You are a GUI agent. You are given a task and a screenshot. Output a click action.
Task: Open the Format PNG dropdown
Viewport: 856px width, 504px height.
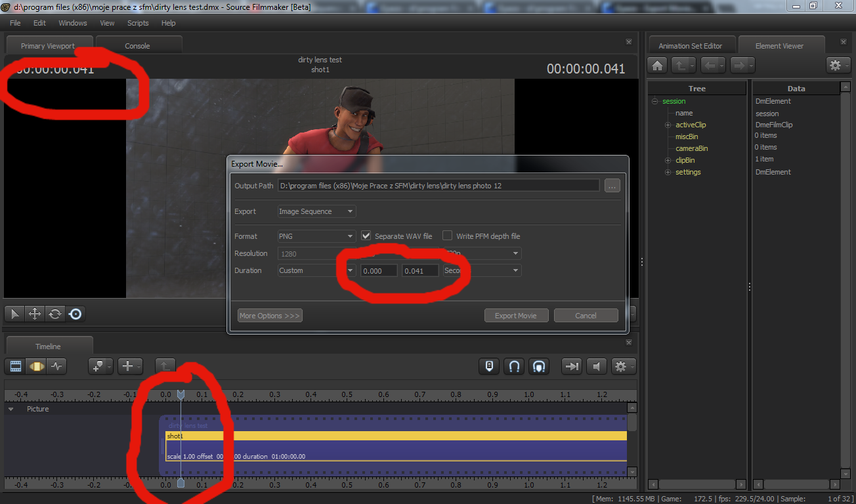point(316,236)
